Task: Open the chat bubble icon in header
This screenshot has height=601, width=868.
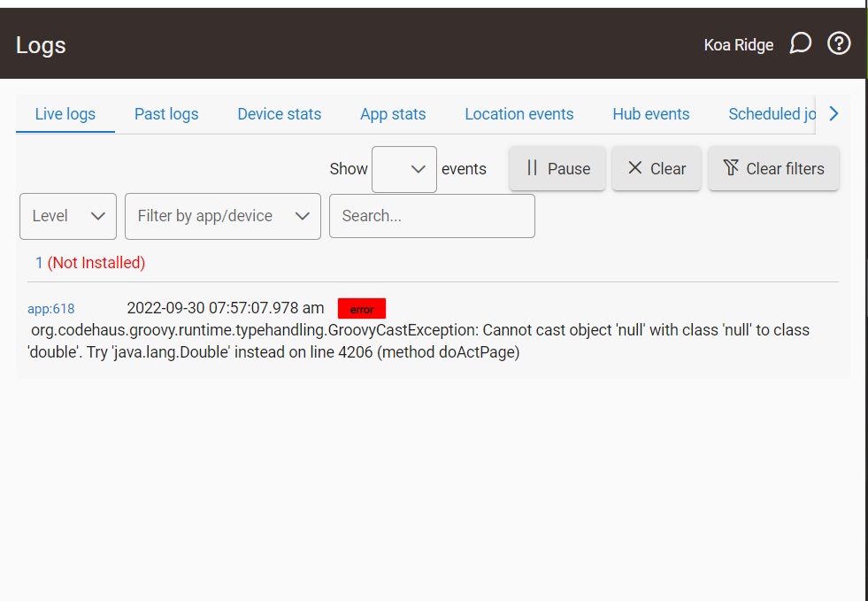Action: 801,43
